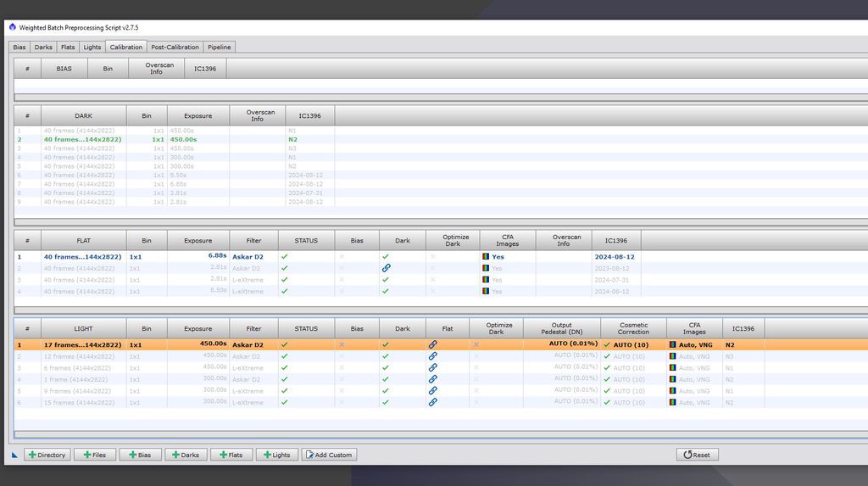Click the flat link icon in the 1 frame light row

click(x=433, y=380)
